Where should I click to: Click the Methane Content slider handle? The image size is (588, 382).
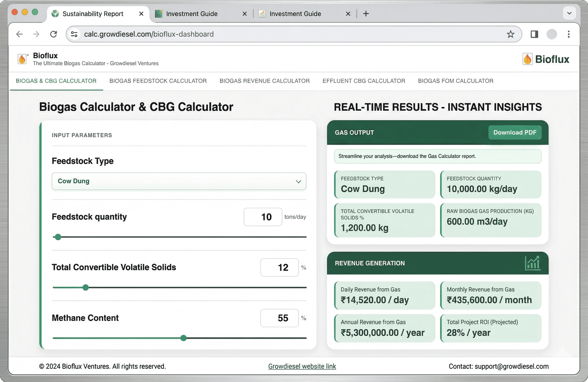(x=183, y=338)
